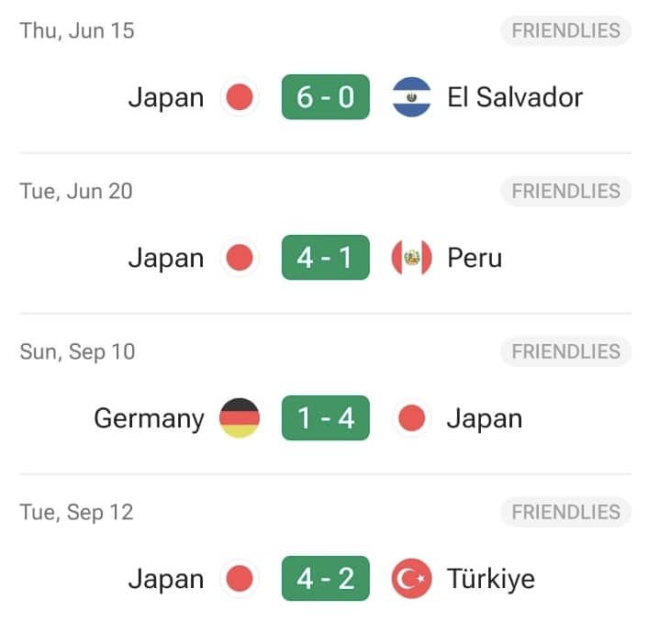Click Japan's flag in the Türkiye match
648x644 pixels.
click(240, 579)
